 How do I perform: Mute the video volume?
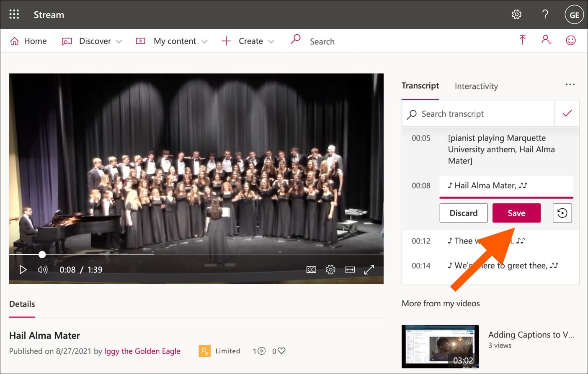coord(43,270)
